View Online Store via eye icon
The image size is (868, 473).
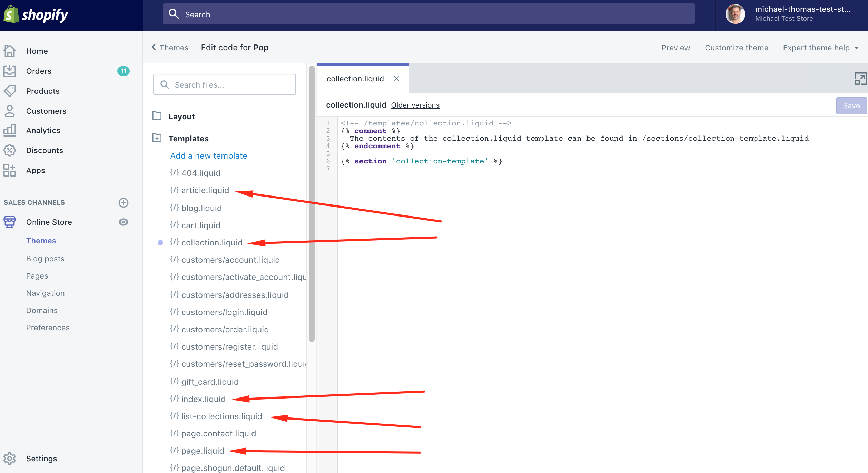pyautogui.click(x=124, y=222)
